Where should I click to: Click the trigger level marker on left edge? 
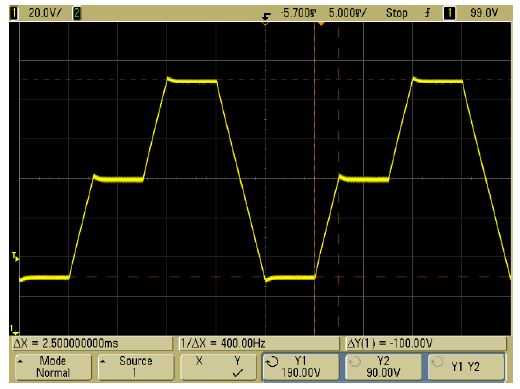15,257
